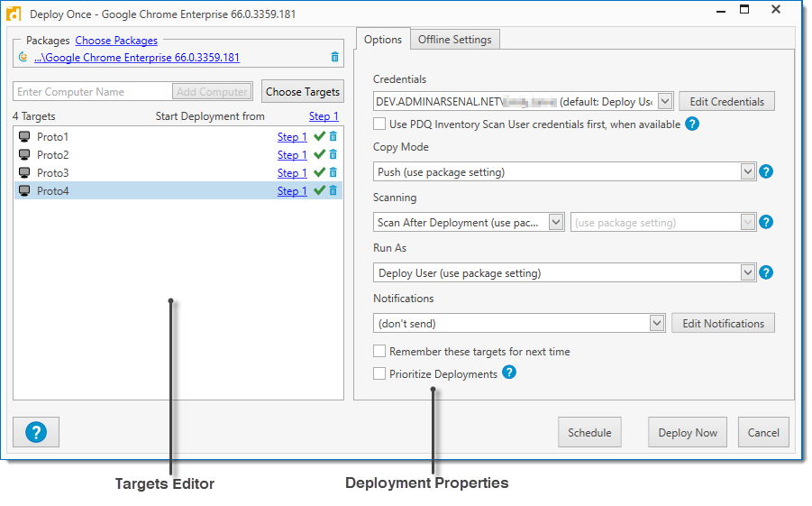This screenshot has height=506, width=812.
Task: Open the Run As dropdown
Action: click(x=747, y=272)
